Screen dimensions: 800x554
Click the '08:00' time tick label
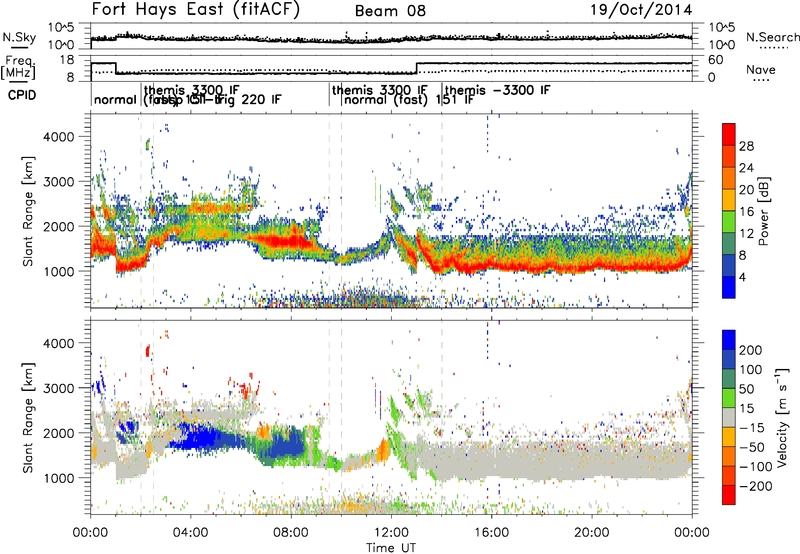point(290,533)
